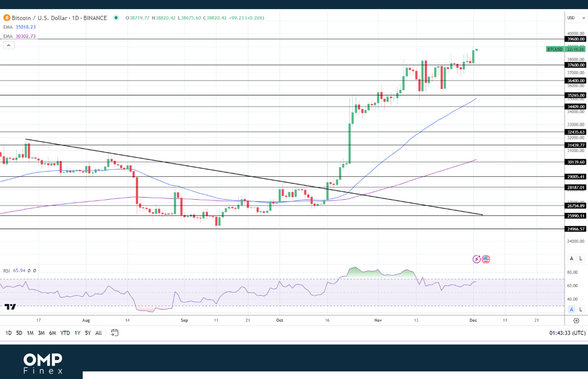Click the Dec date label on time axis
Viewport: 588px width, 379px height.
[473, 321]
